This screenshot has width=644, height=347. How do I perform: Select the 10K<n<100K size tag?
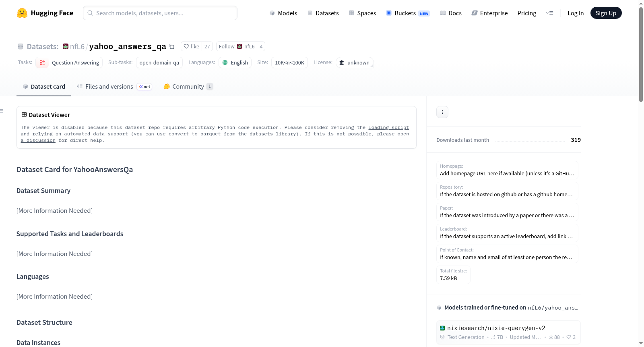click(x=290, y=62)
